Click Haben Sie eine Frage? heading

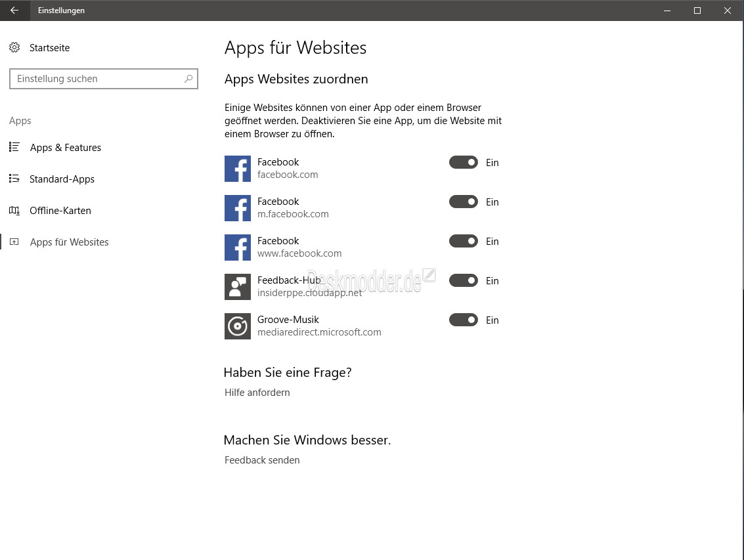[288, 372]
